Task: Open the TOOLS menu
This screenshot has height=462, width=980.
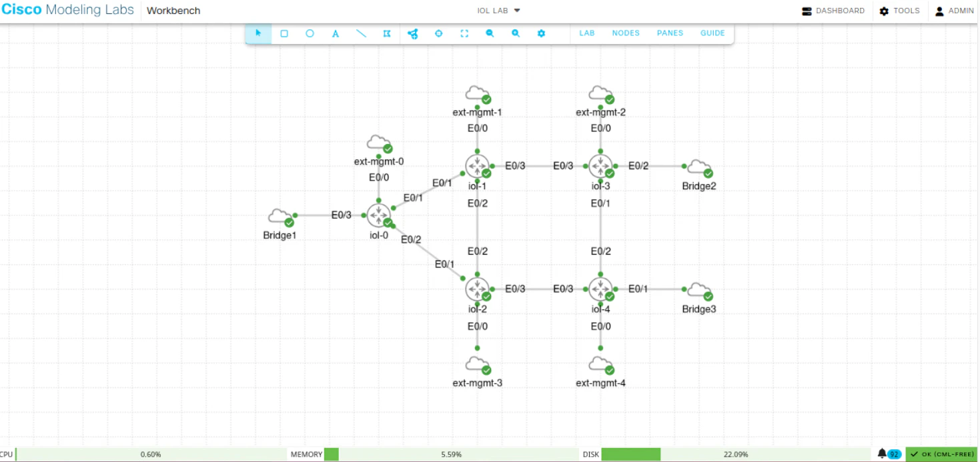Action: [x=900, y=11]
